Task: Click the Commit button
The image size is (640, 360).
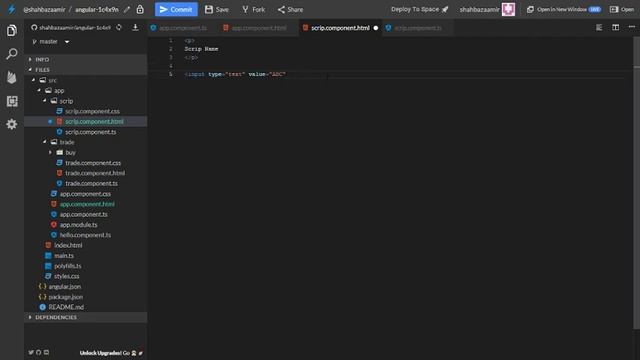Action: point(176,9)
